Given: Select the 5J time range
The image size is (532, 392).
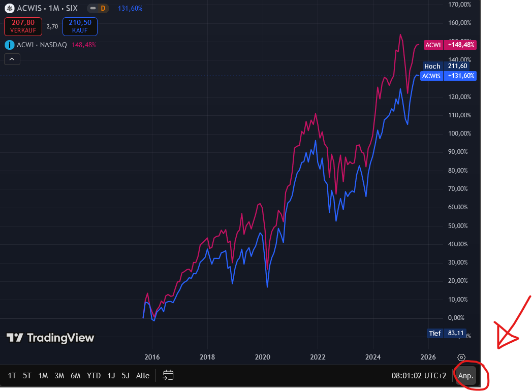Looking at the screenshot, I should click(x=126, y=376).
